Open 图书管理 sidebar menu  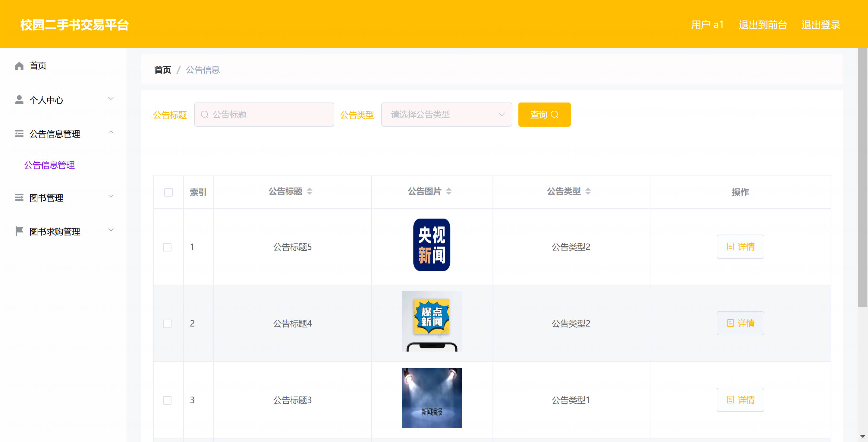63,197
